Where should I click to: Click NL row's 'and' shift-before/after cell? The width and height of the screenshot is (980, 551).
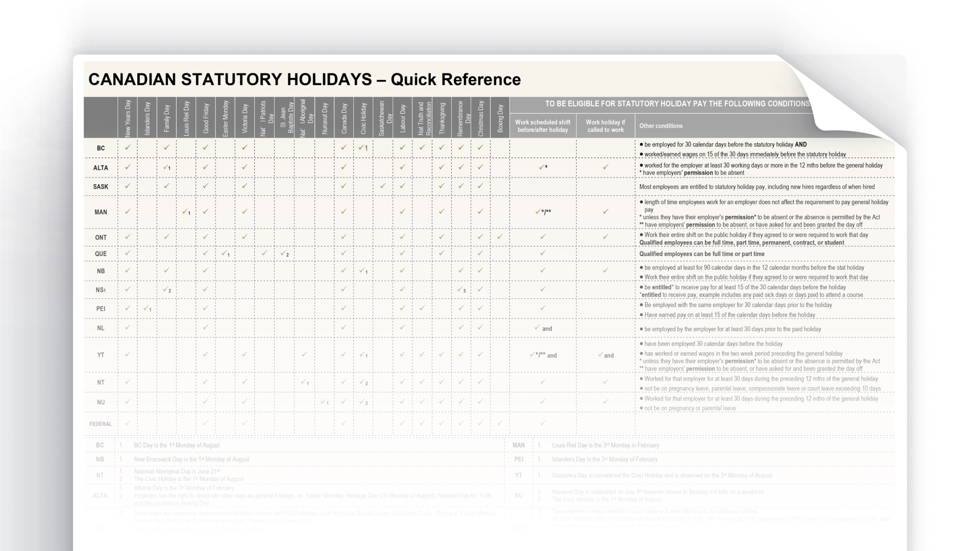point(543,328)
